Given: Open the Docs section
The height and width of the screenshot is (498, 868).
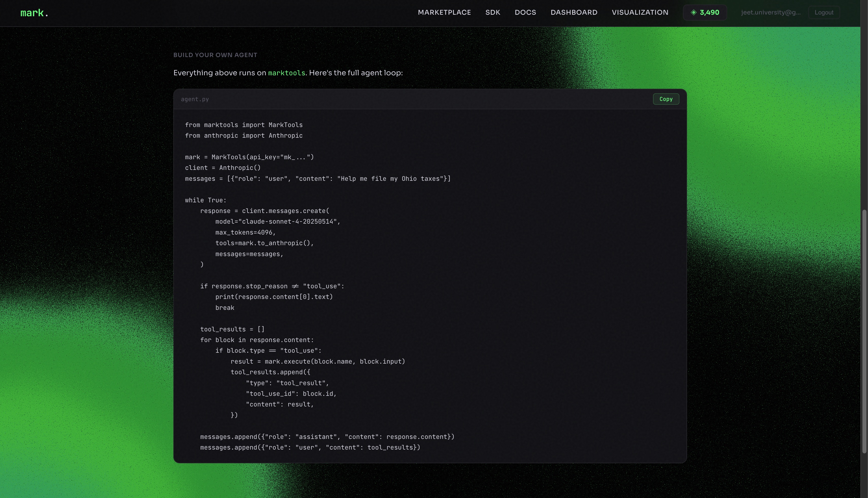Looking at the screenshot, I should point(525,13).
